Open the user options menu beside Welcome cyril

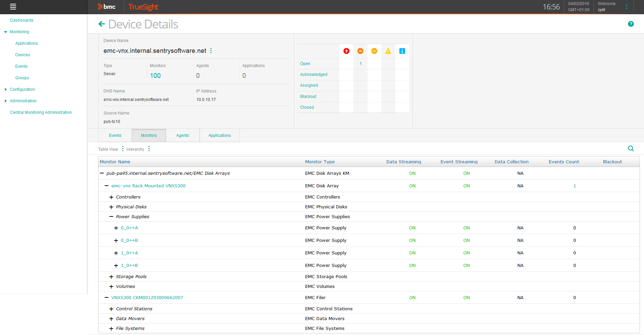click(x=626, y=7)
